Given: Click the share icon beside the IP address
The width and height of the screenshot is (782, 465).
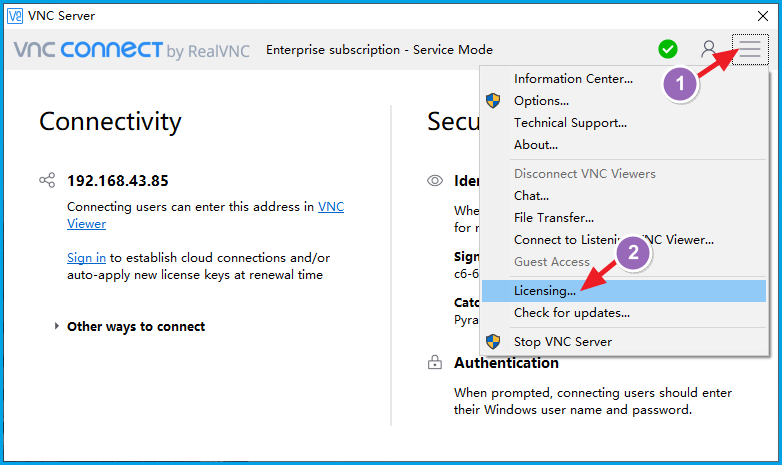Looking at the screenshot, I should click(x=47, y=180).
